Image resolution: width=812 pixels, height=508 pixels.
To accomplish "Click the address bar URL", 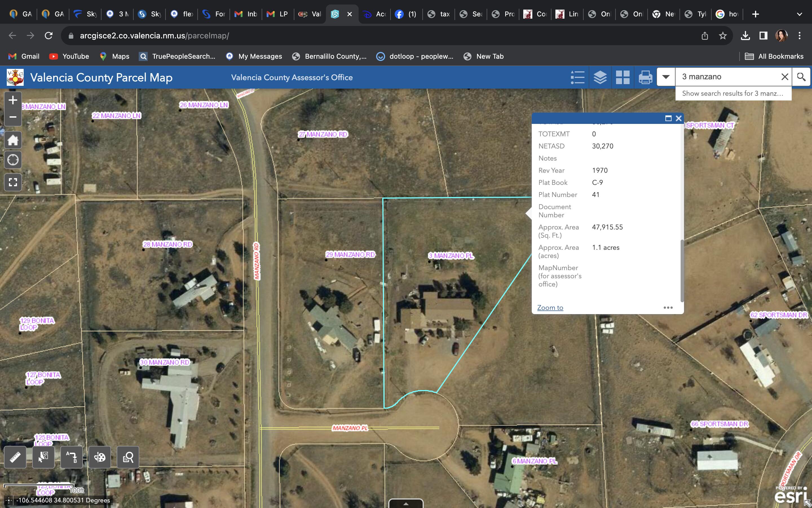I will point(154,36).
